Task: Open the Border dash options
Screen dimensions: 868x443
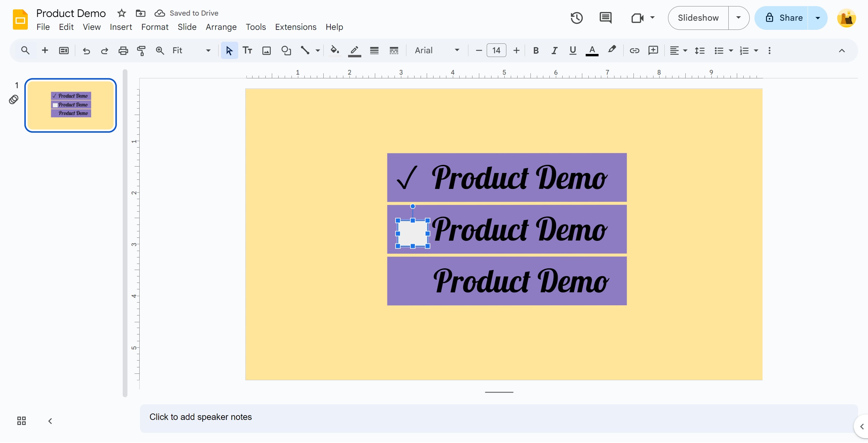Action: 394,51
